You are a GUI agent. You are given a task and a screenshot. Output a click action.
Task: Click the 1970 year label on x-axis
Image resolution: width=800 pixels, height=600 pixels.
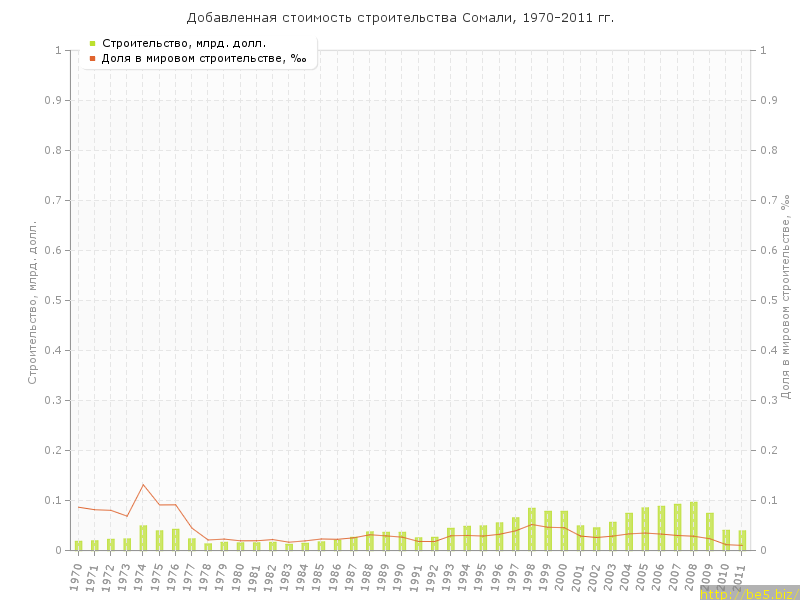[77, 575]
